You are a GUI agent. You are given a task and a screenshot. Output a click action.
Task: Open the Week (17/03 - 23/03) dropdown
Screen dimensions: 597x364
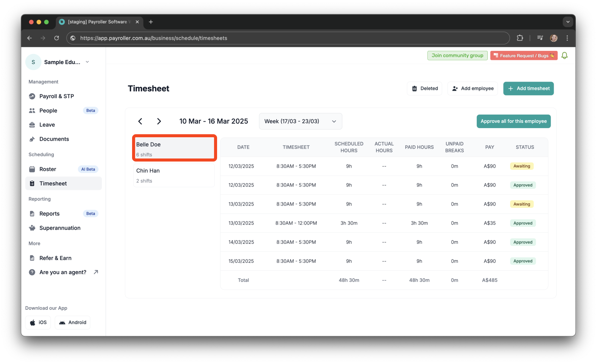301,121
